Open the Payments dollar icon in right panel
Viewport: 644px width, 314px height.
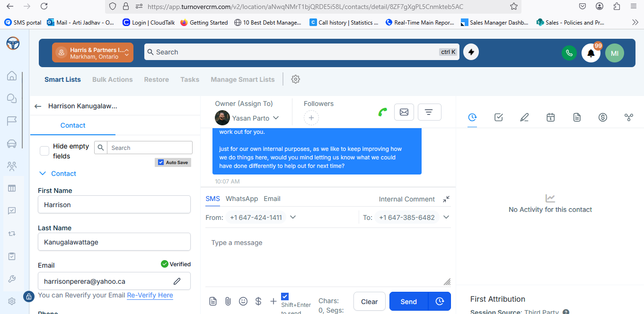[x=602, y=117]
